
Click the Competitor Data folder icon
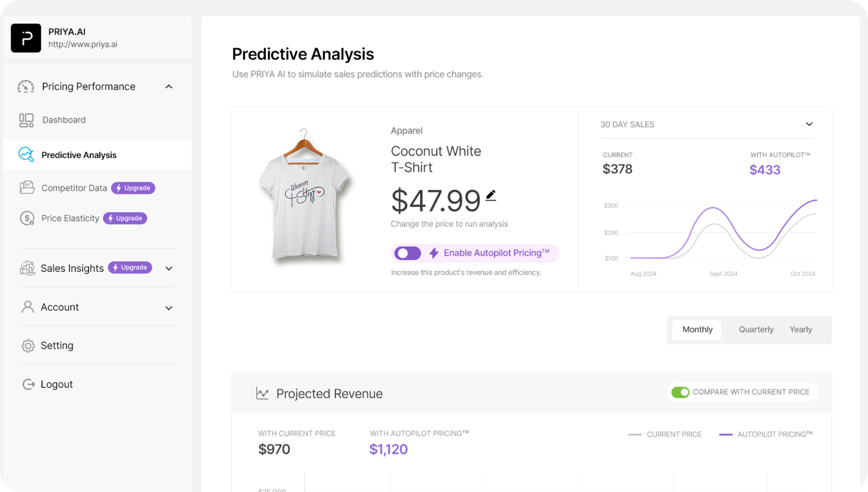(x=26, y=188)
